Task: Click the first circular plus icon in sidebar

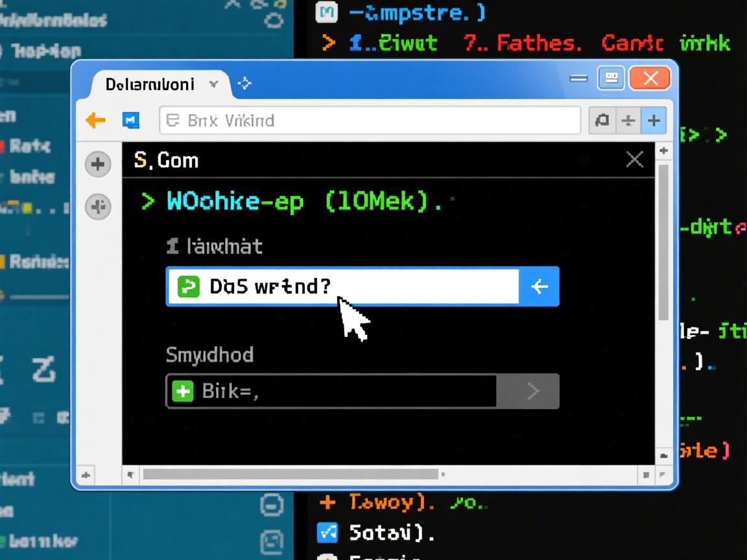Action: 98,165
